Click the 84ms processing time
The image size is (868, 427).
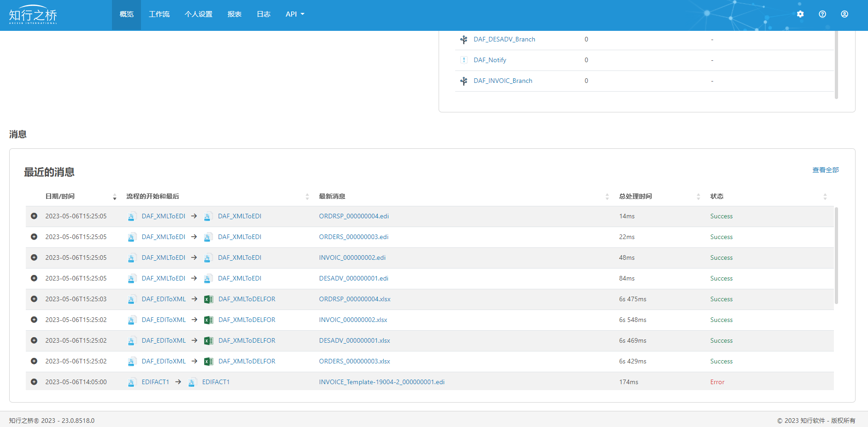(x=627, y=279)
